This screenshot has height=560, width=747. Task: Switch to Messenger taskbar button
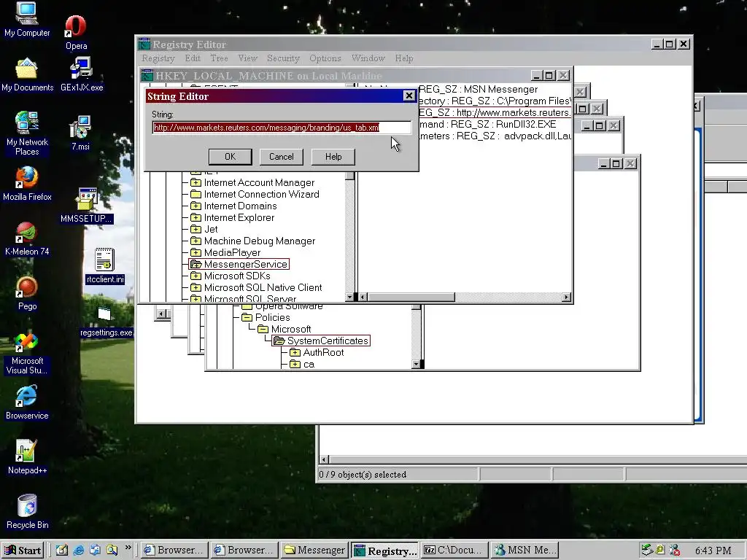coord(314,551)
